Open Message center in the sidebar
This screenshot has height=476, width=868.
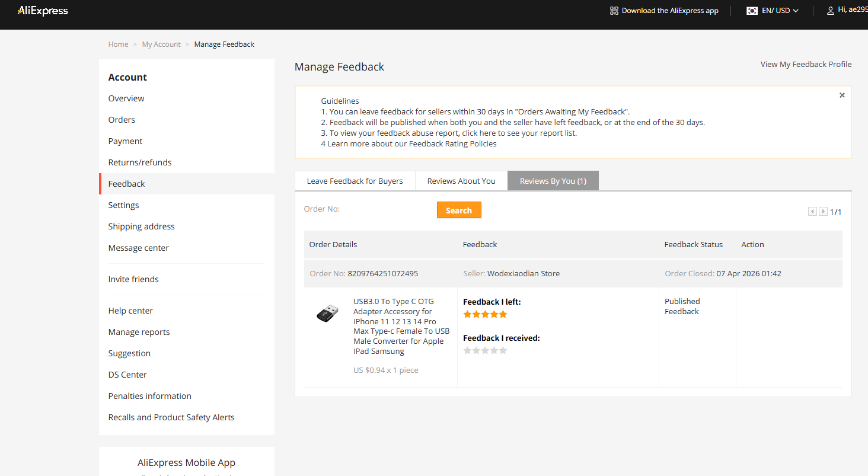tap(138, 248)
